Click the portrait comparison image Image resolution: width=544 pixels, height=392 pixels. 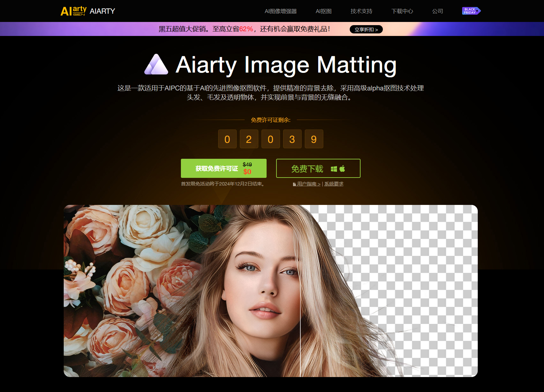point(271,291)
